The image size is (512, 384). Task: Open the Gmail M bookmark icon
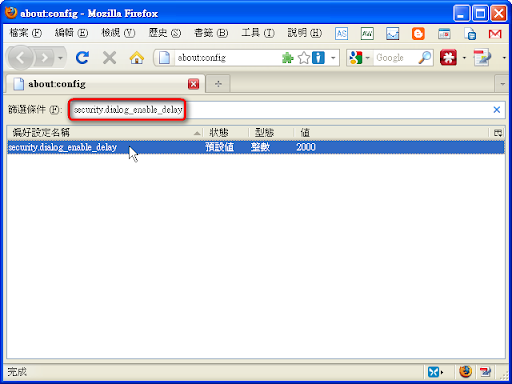(x=495, y=34)
